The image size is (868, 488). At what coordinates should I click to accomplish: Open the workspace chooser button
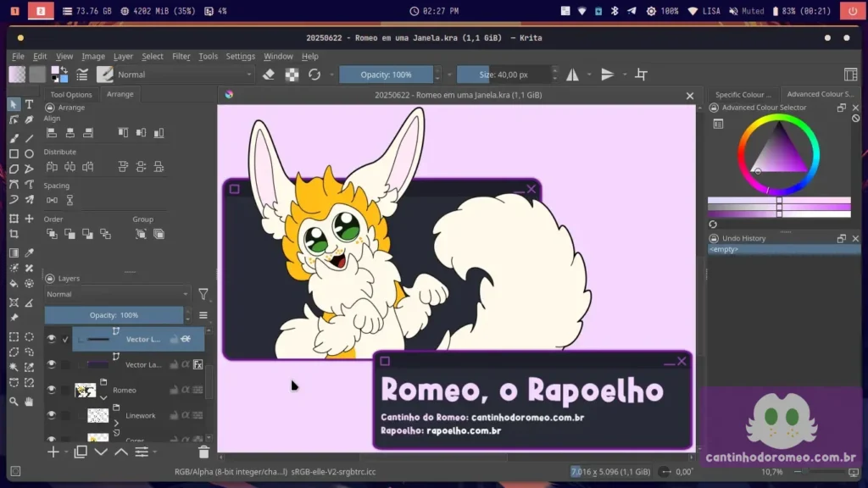[x=851, y=75]
